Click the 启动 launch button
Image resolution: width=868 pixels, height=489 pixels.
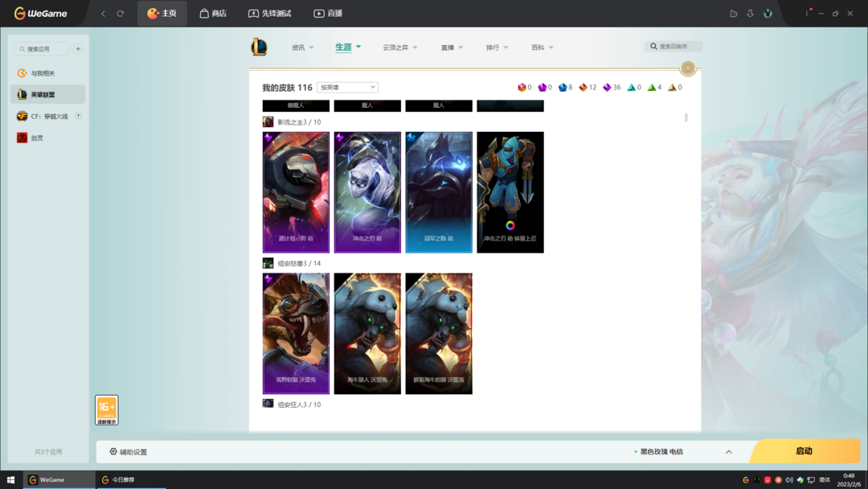tap(805, 450)
